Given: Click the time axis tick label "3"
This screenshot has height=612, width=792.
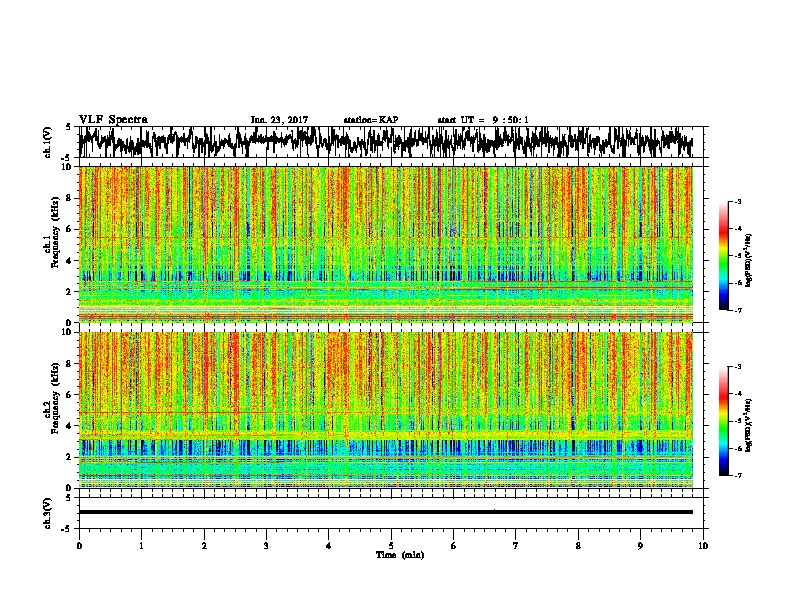Looking at the screenshot, I should click(266, 546).
